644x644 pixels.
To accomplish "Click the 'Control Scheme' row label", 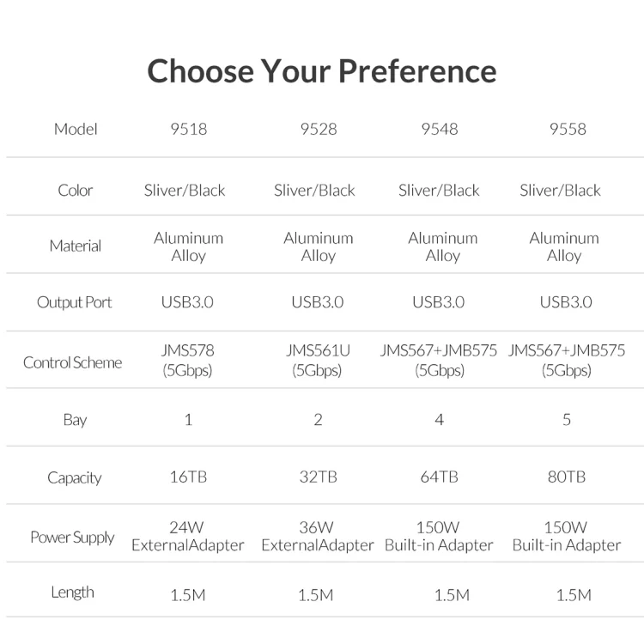I will coord(73,362).
